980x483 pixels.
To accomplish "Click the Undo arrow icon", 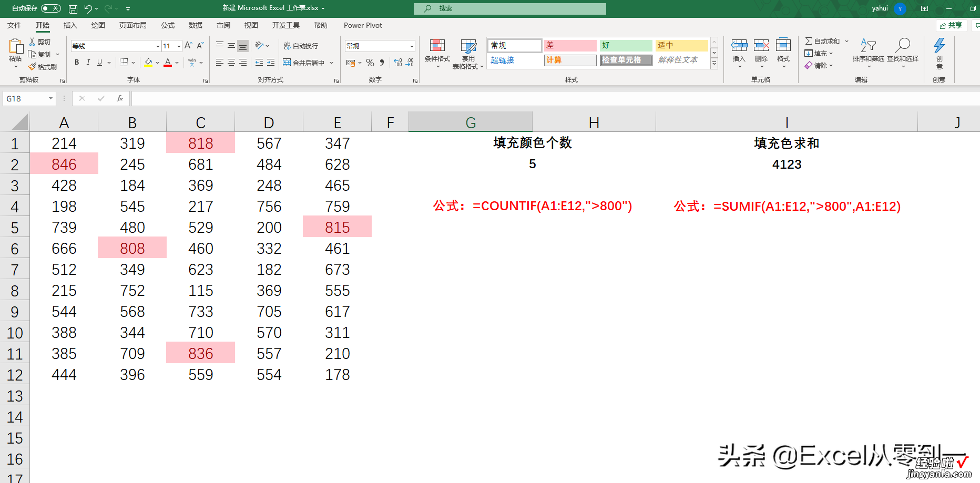I will point(88,8).
